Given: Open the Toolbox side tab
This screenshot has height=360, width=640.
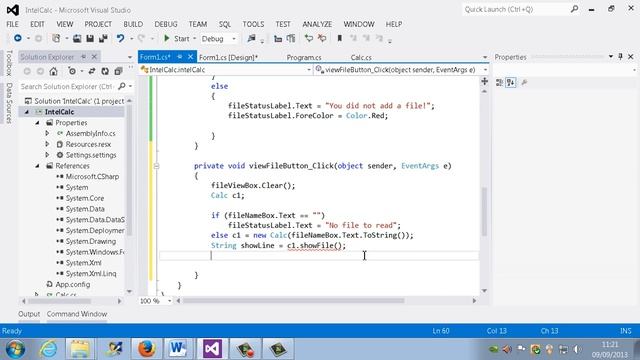Looking at the screenshot, I should pos(9,63).
